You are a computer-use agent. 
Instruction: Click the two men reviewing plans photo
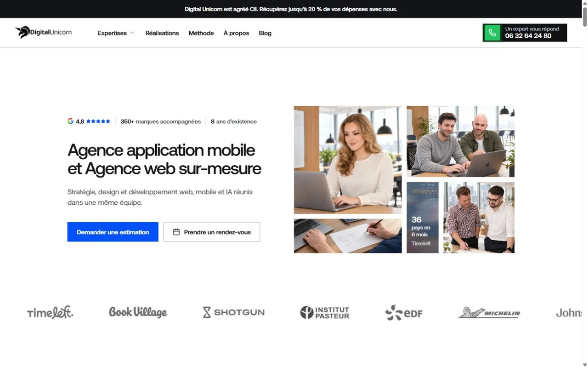479,218
